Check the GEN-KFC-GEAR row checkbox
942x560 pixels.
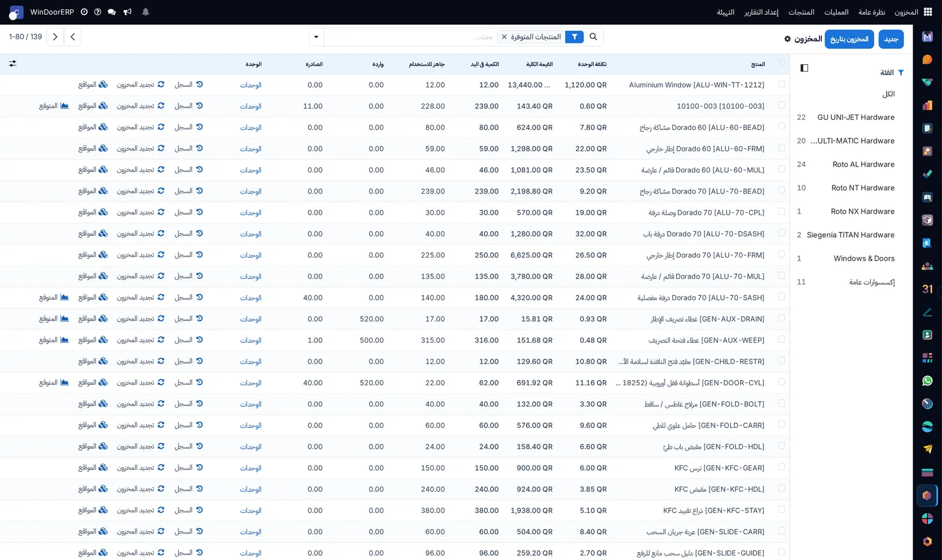pos(781,467)
